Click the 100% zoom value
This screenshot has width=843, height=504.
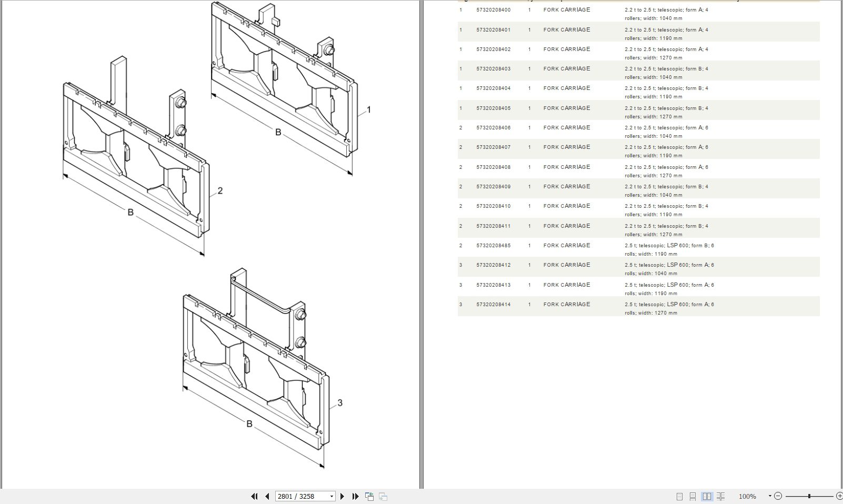click(747, 496)
